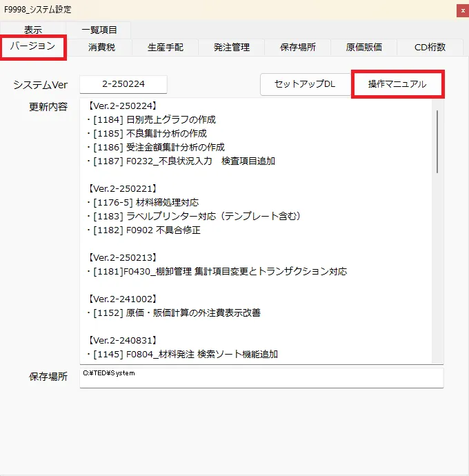
Task: Open the 保存場所 tab
Action: coord(298,48)
